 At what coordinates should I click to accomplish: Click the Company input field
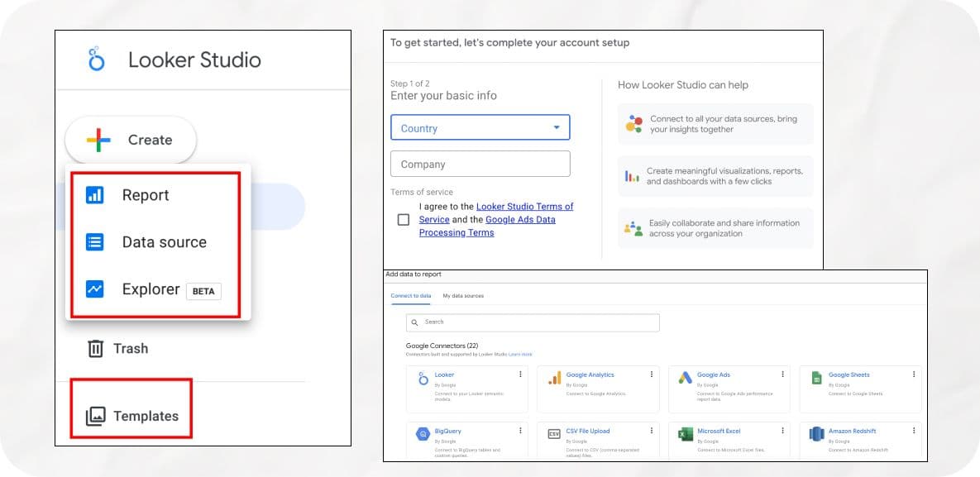480,164
